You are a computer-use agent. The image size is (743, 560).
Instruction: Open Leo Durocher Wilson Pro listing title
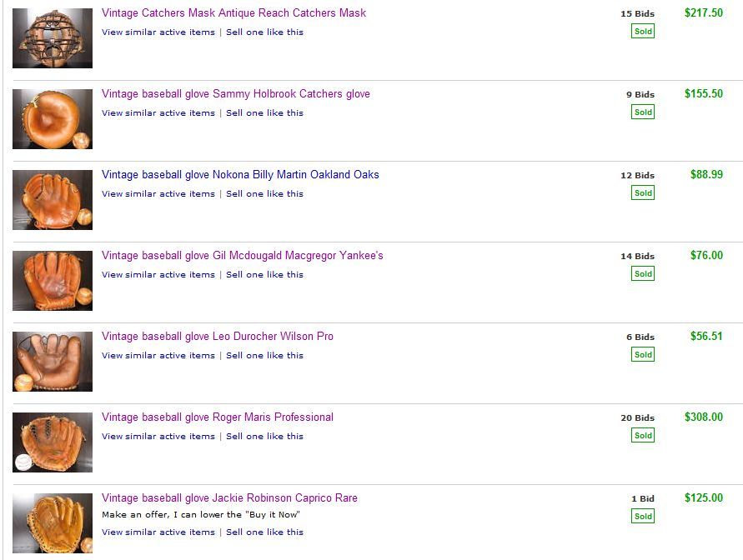[x=217, y=337]
